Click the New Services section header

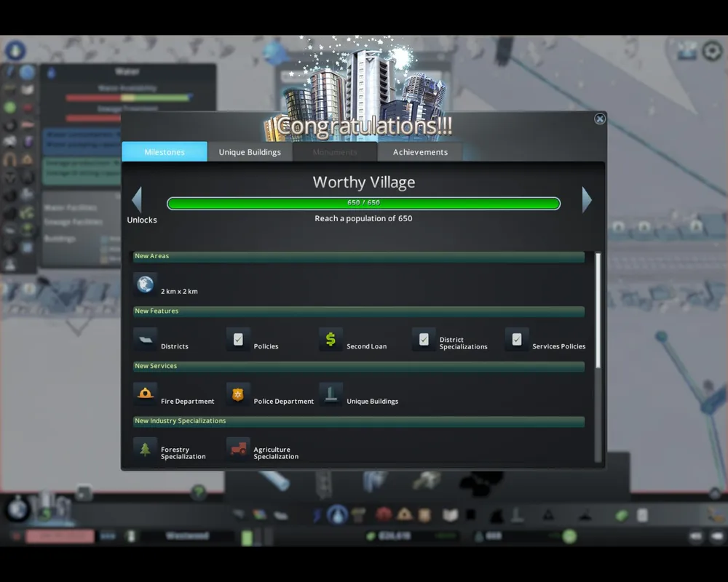[x=358, y=366]
